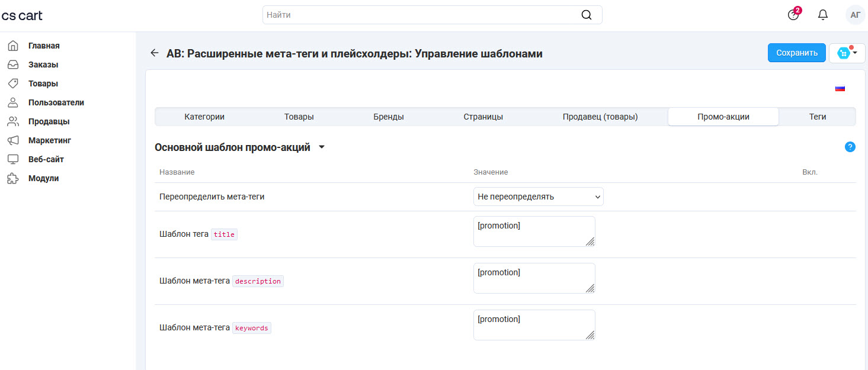Click the Пользователи users icon
868x370 pixels.
click(x=13, y=102)
